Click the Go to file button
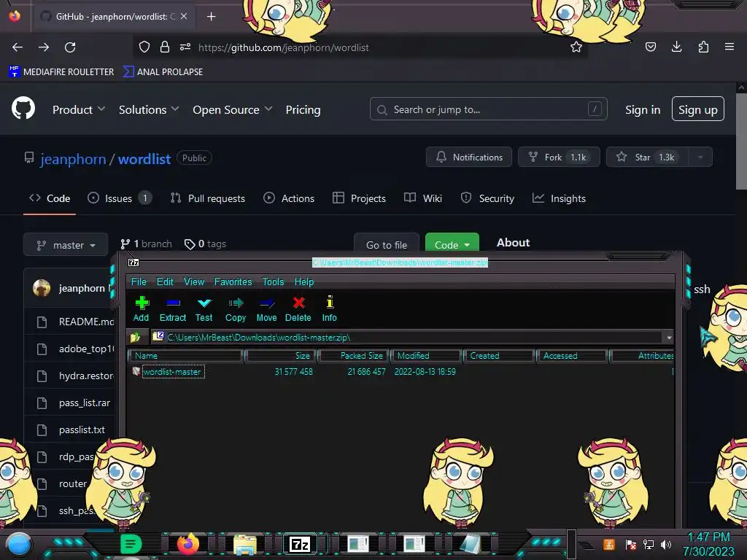This screenshot has height=560, width=747. pyautogui.click(x=387, y=243)
